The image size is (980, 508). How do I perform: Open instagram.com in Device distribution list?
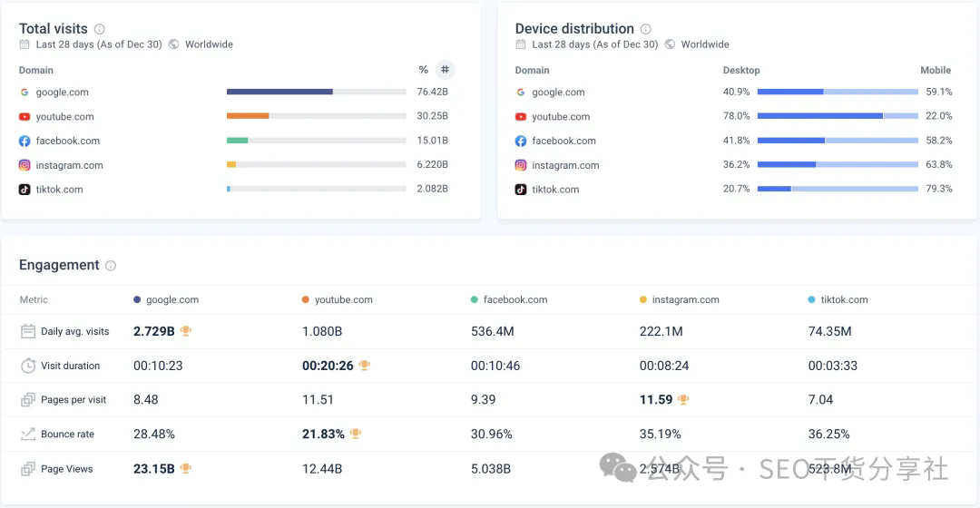pyautogui.click(x=565, y=166)
